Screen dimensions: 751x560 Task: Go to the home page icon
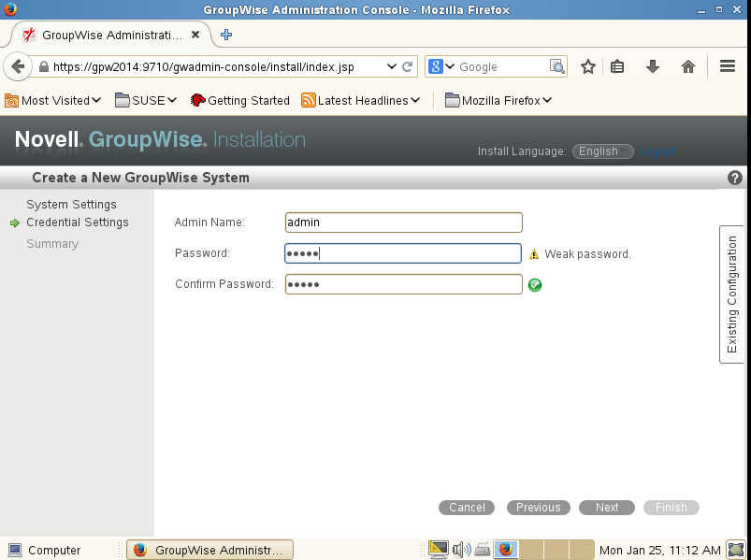687,66
